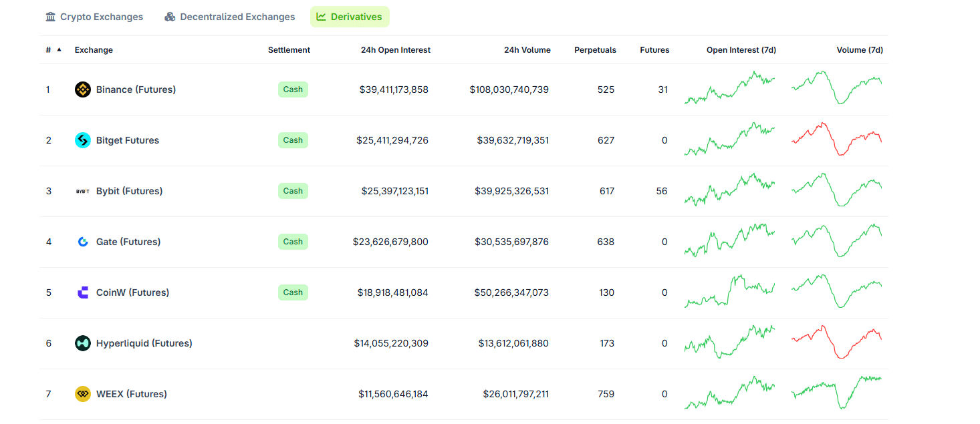Screen dimensions: 980x424
Task: Click WEEX volume 7d sparkline
Action: [x=837, y=393]
